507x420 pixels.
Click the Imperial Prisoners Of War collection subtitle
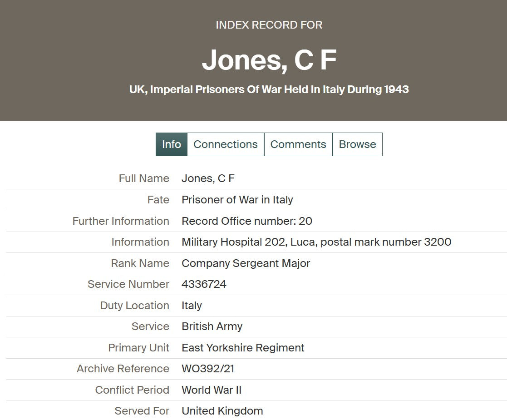click(269, 89)
